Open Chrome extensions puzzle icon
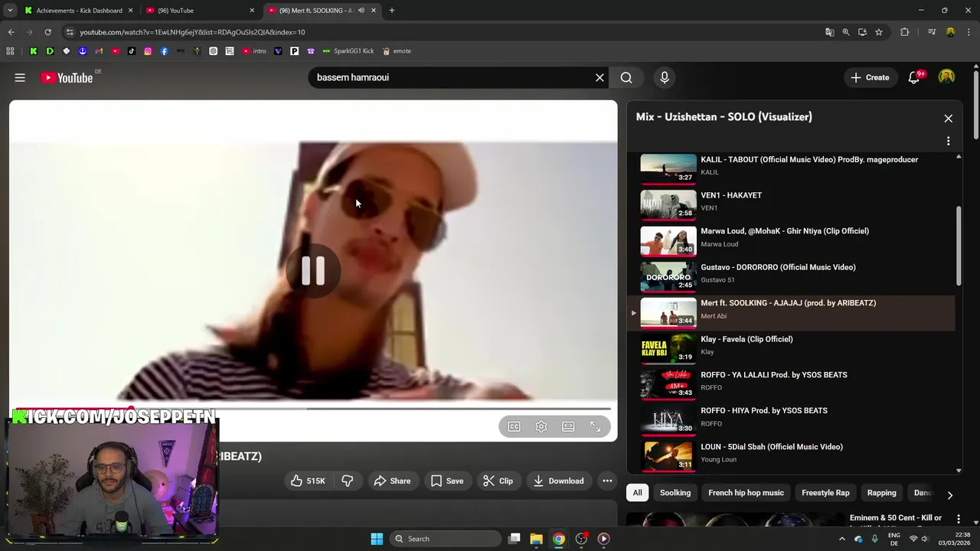This screenshot has height=551, width=980. point(905,32)
